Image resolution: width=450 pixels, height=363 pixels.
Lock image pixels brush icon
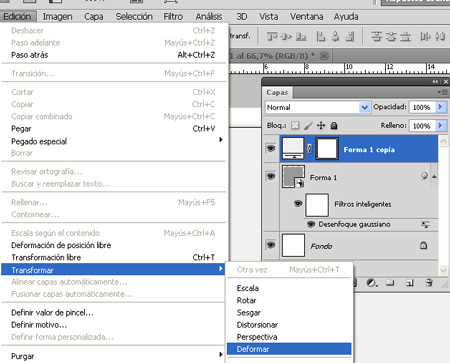coord(308,125)
